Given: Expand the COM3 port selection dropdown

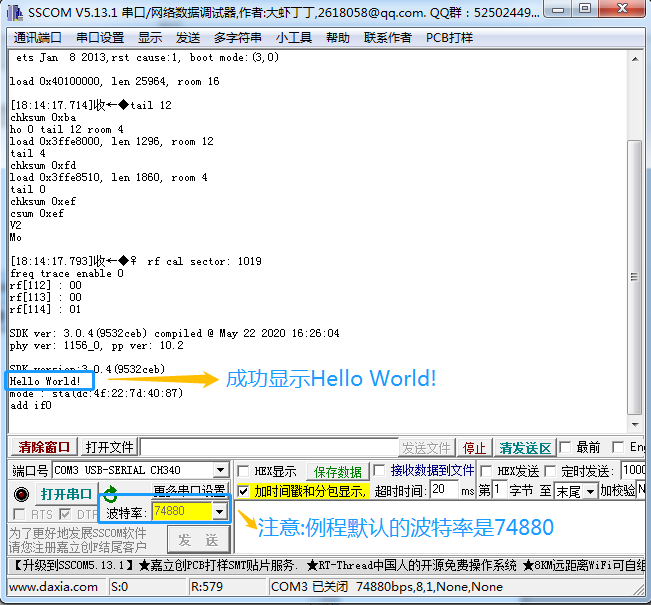Looking at the screenshot, I should tap(221, 470).
